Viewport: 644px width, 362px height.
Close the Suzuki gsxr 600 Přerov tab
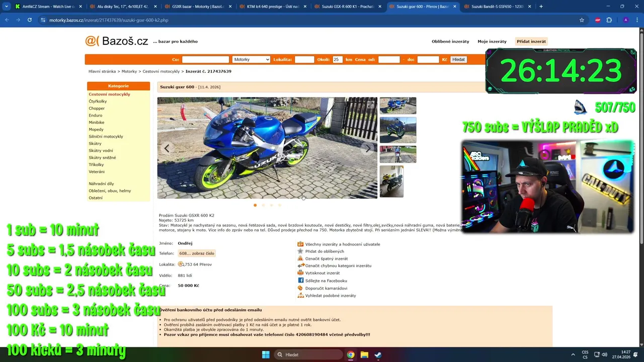pyautogui.click(x=454, y=7)
